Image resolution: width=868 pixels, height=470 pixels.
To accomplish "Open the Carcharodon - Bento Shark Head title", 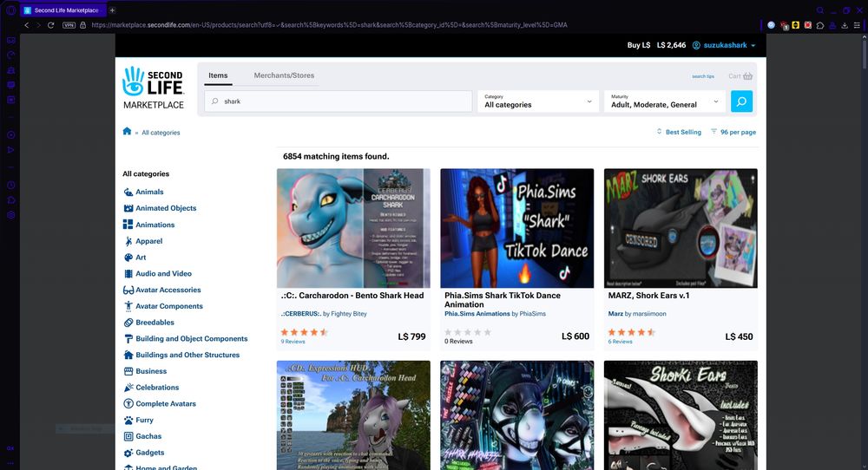I will (x=352, y=296).
